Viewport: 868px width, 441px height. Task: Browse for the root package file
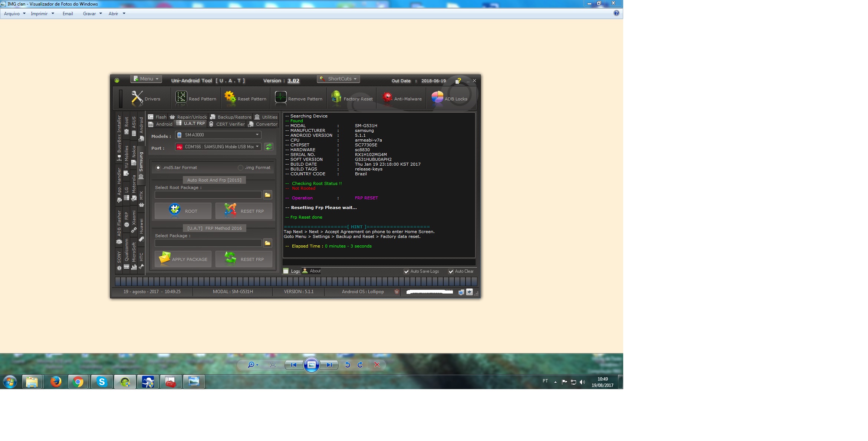[x=267, y=195]
